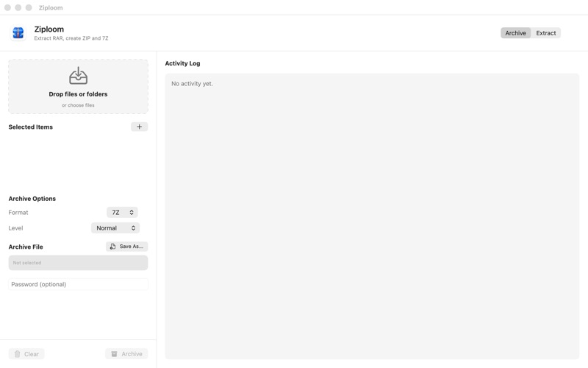The width and height of the screenshot is (588, 368).
Task: Minimize the Ziploom window
Action: pos(18,7)
